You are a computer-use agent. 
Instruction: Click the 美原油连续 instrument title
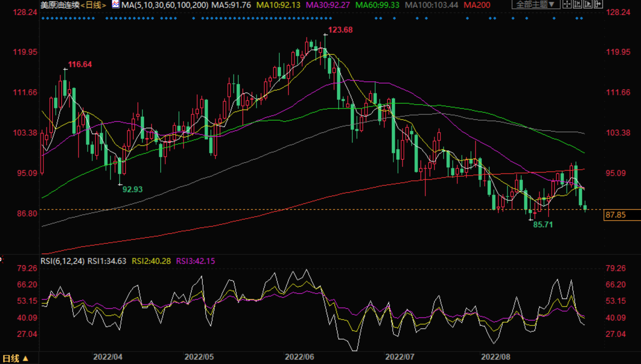click(60, 5)
